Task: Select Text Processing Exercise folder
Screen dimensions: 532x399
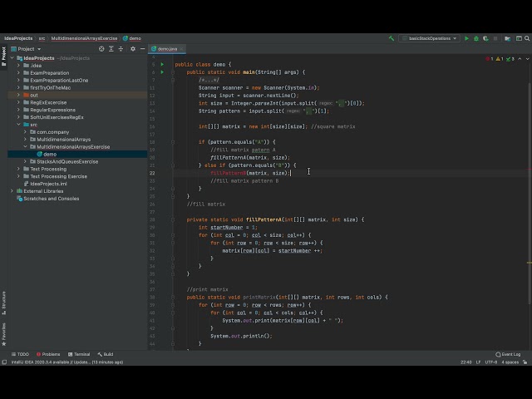Action: [58, 176]
